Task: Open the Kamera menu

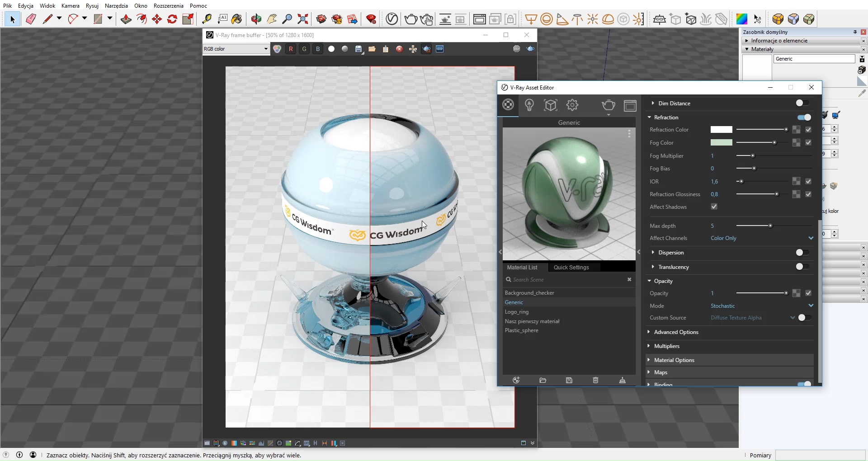Action: [x=71, y=6]
